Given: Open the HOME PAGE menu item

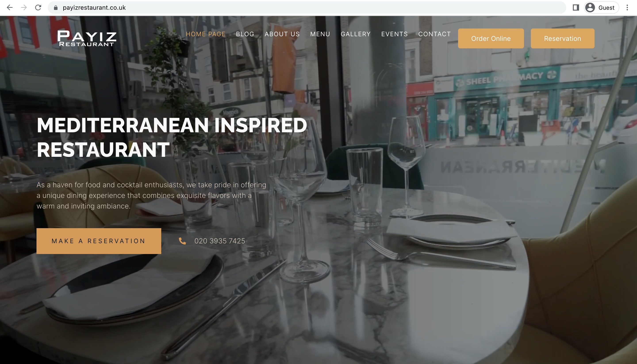Looking at the screenshot, I should click(x=205, y=34).
